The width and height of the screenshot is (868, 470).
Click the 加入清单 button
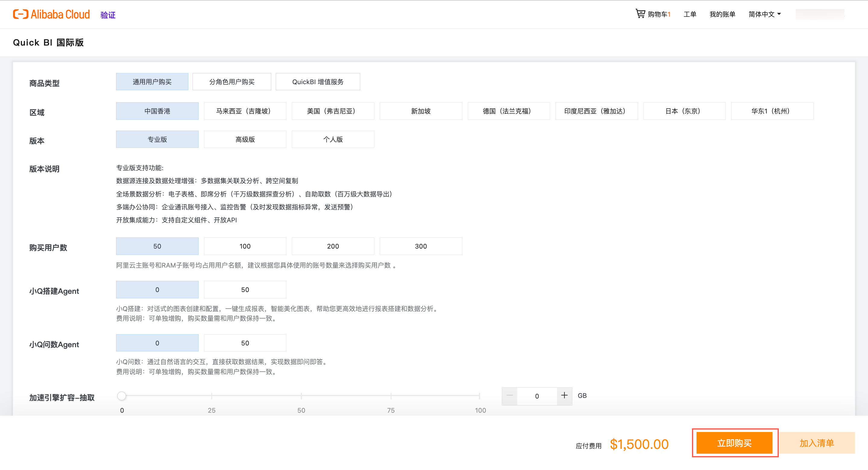[816, 443]
